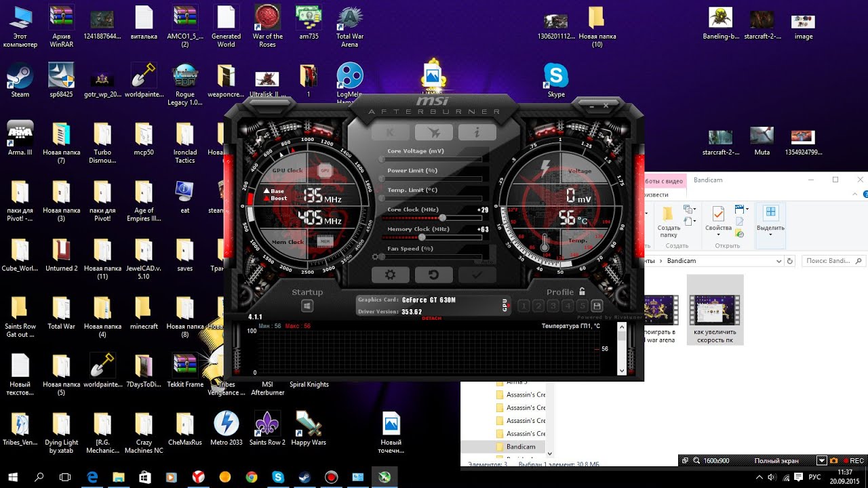The height and width of the screenshot is (488, 868).
Task: Click the 1600x900 resolution in Bandicam bar
Action: pos(716,461)
